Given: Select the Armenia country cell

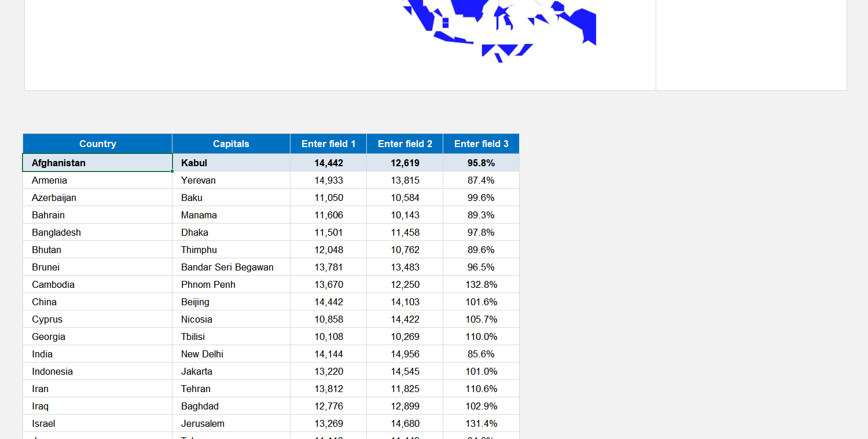Looking at the screenshot, I should click(x=97, y=180).
